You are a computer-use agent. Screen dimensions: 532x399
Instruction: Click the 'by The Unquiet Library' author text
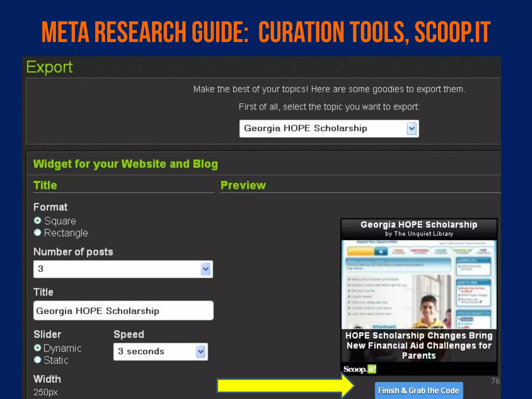pyautogui.click(x=418, y=234)
